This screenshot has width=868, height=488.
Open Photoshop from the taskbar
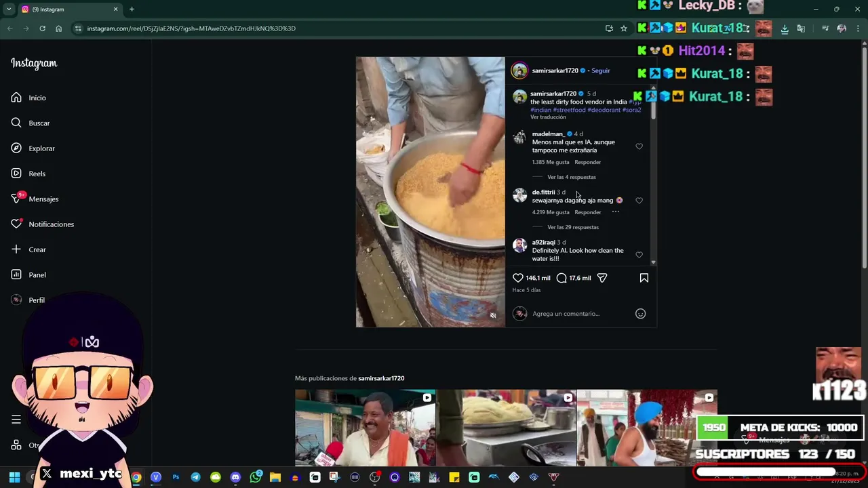(x=176, y=477)
